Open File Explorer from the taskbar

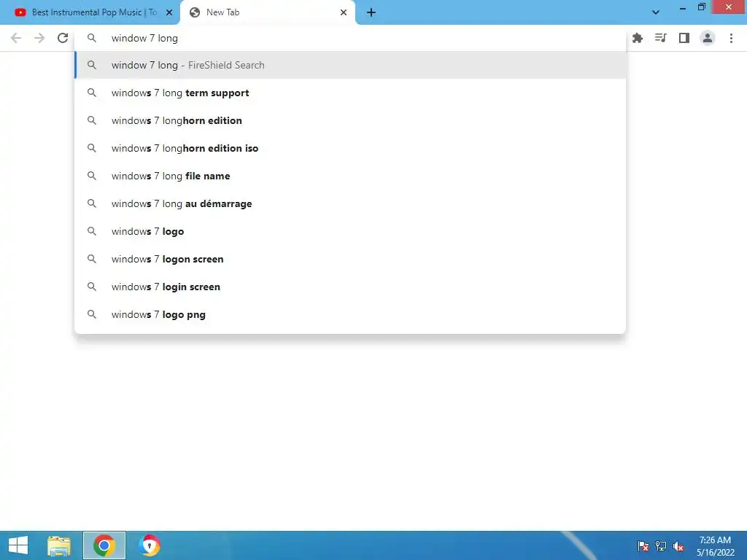[59, 545]
